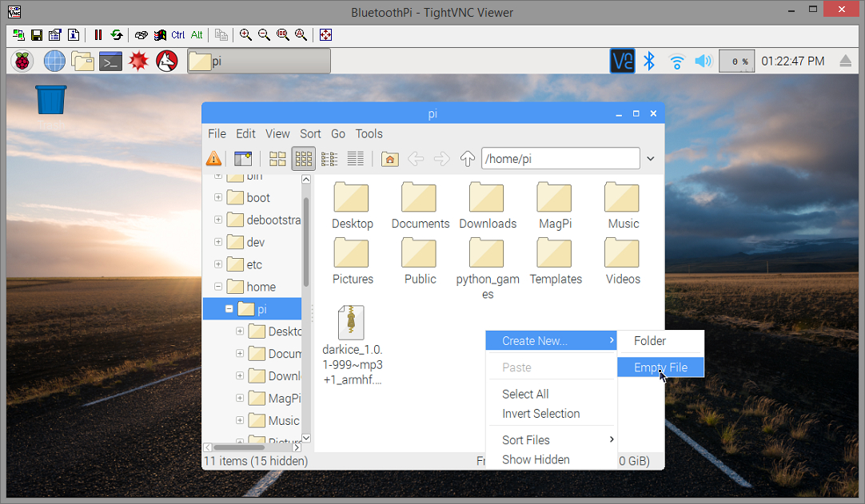Open the Raspberry Pi main menu
865x504 pixels.
click(22, 62)
